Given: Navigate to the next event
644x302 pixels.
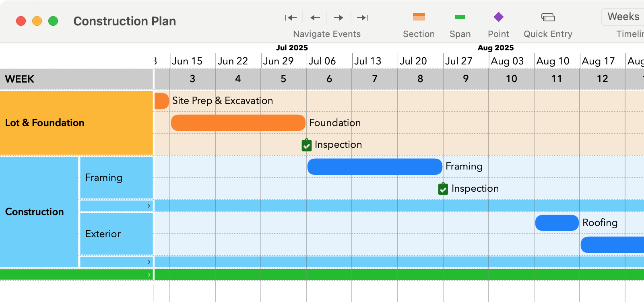Looking at the screenshot, I should pyautogui.click(x=338, y=17).
